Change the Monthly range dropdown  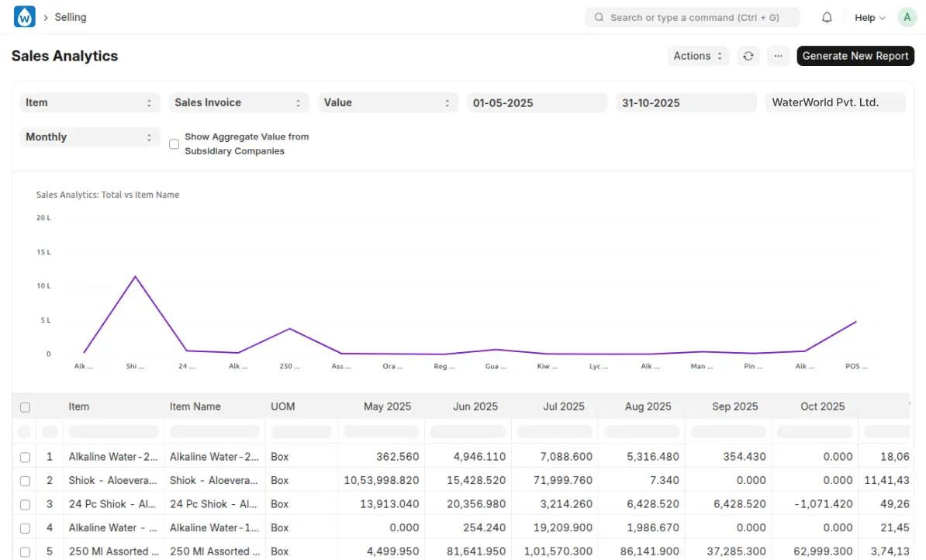(x=89, y=137)
